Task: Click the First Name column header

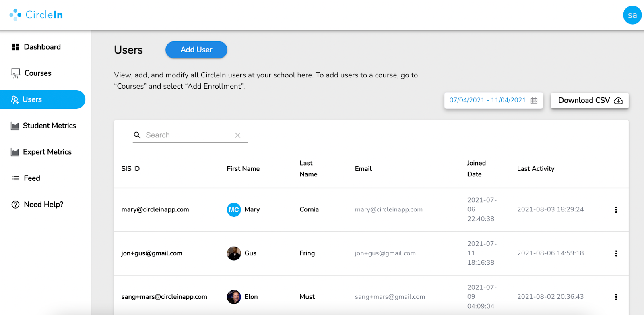Action: (x=243, y=169)
